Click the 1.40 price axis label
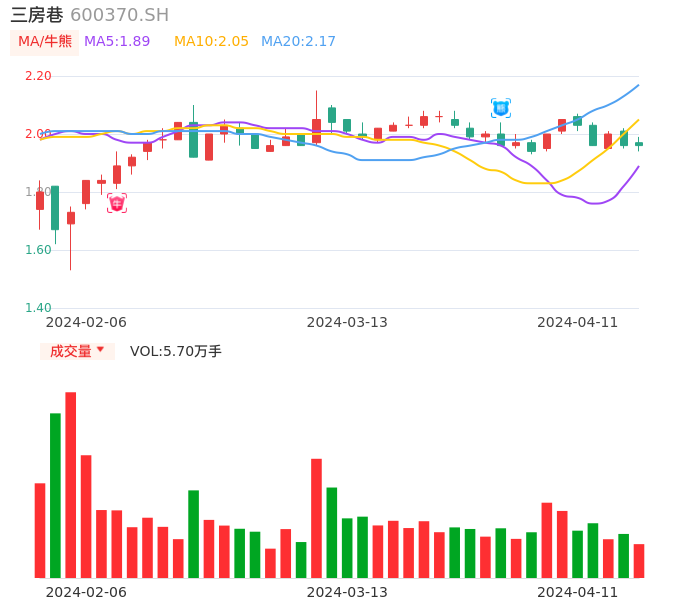Viewport: 686px width, 606px height. point(38,308)
